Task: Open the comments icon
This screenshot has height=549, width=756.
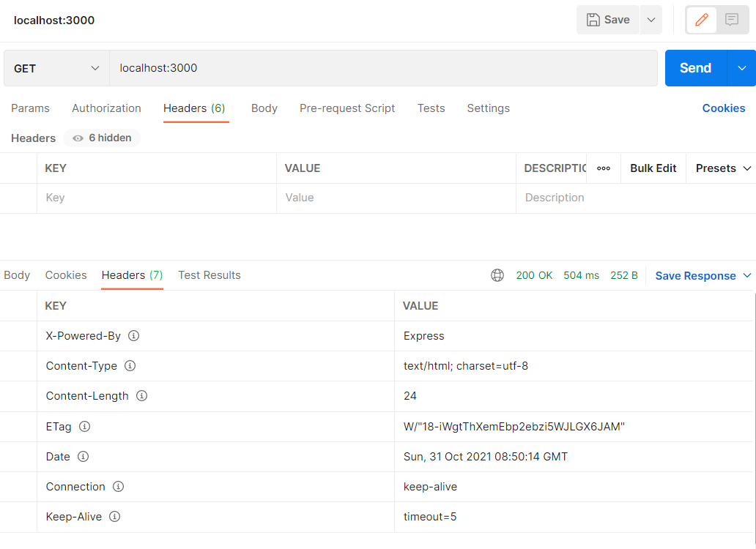Action: (731, 20)
